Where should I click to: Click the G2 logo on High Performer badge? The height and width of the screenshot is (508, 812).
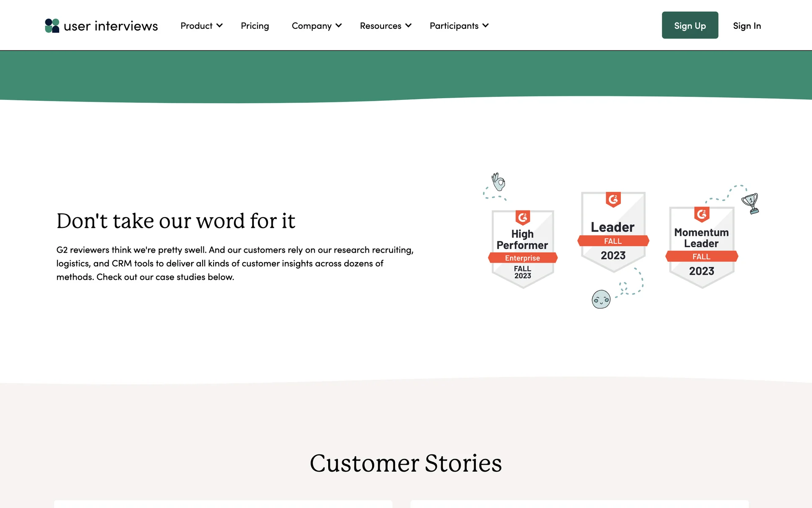tap(523, 218)
